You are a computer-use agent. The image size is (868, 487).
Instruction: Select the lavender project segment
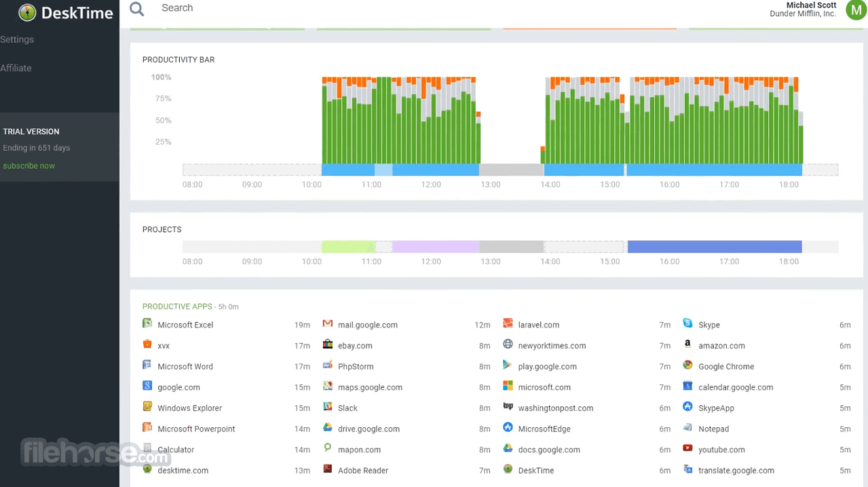436,247
